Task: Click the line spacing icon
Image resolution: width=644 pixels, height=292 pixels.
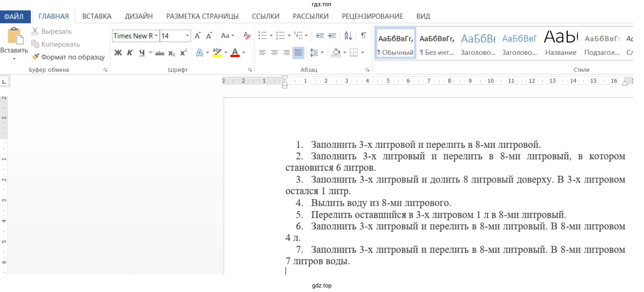Action: coord(314,52)
